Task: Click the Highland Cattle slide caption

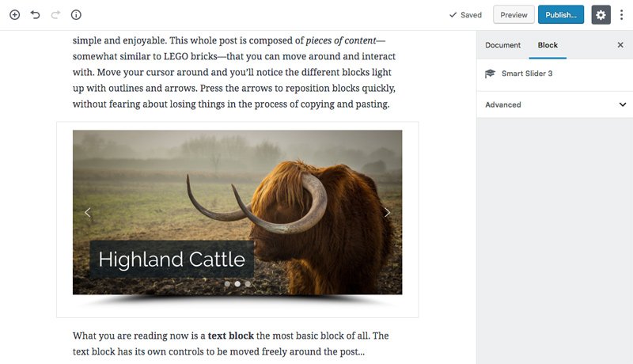Action: 172,259
